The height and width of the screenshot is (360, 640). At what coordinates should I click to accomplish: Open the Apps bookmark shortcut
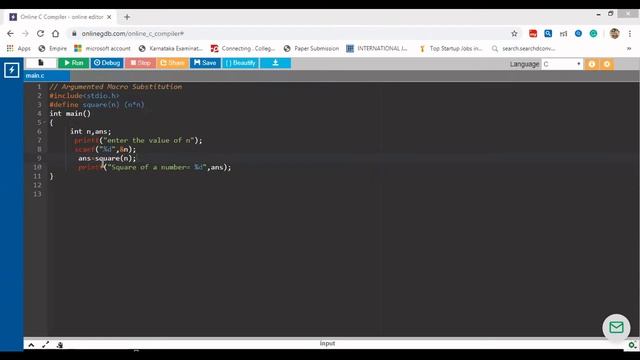point(18,48)
